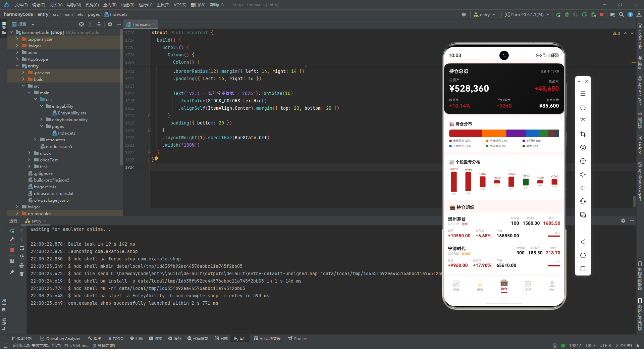Rotate the emulator counterclockwise
Screen dimensions: 644x349
click(x=583, y=148)
